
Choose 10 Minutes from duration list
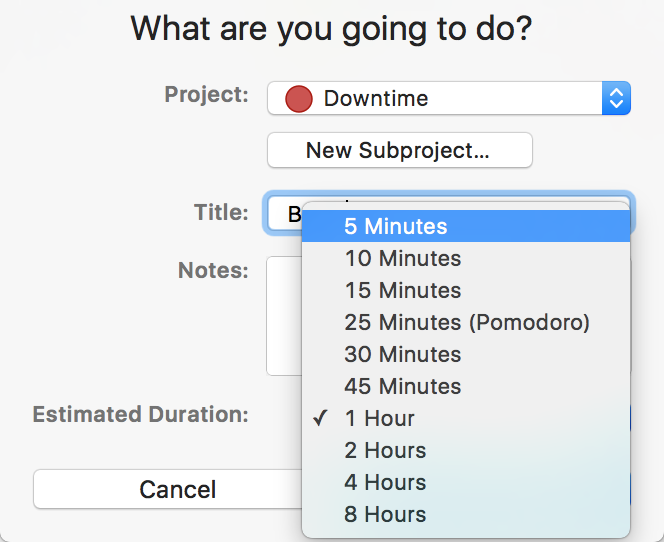[466, 258]
